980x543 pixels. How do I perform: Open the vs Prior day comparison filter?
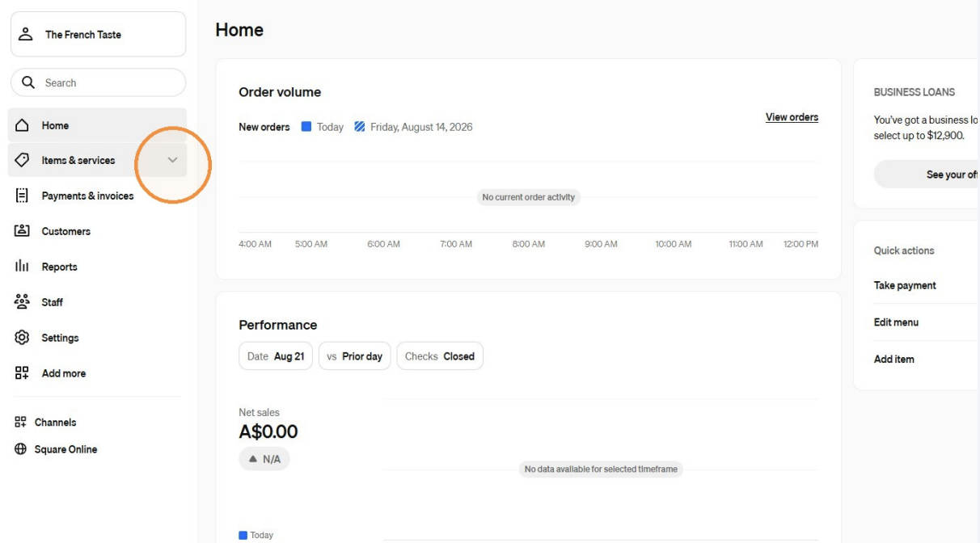(x=355, y=356)
